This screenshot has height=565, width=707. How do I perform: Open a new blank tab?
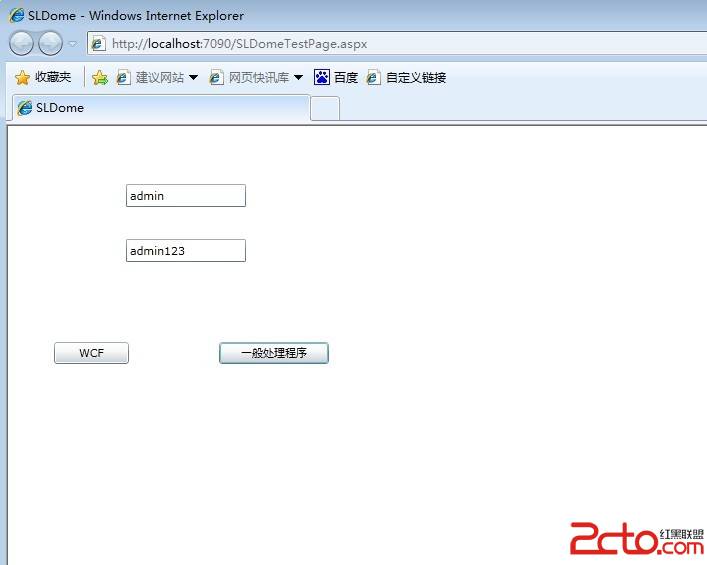click(325, 108)
